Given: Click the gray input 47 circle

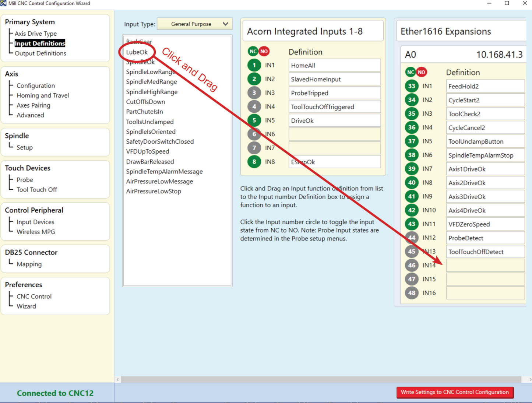Looking at the screenshot, I should pyautogui.click(x=412, y=279).
